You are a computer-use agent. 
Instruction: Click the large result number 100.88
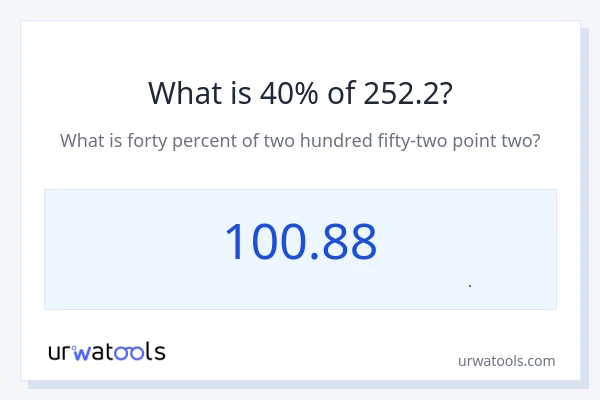[x=300, y=242]
